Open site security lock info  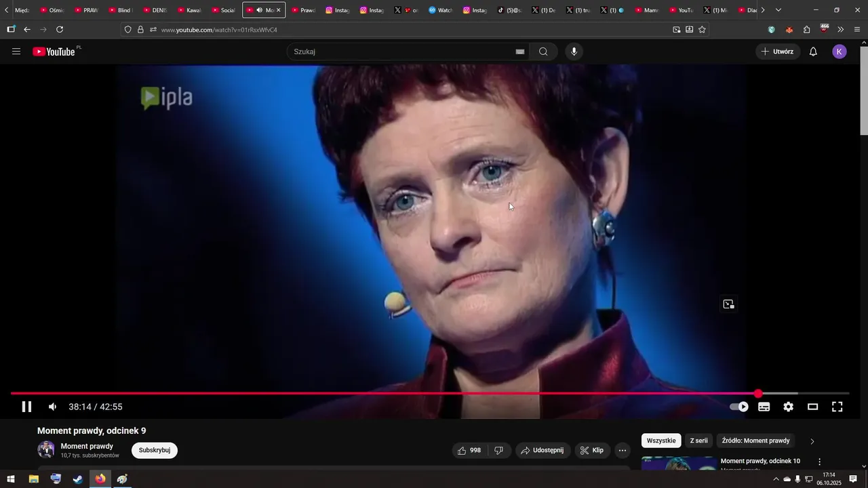[140, 30]
